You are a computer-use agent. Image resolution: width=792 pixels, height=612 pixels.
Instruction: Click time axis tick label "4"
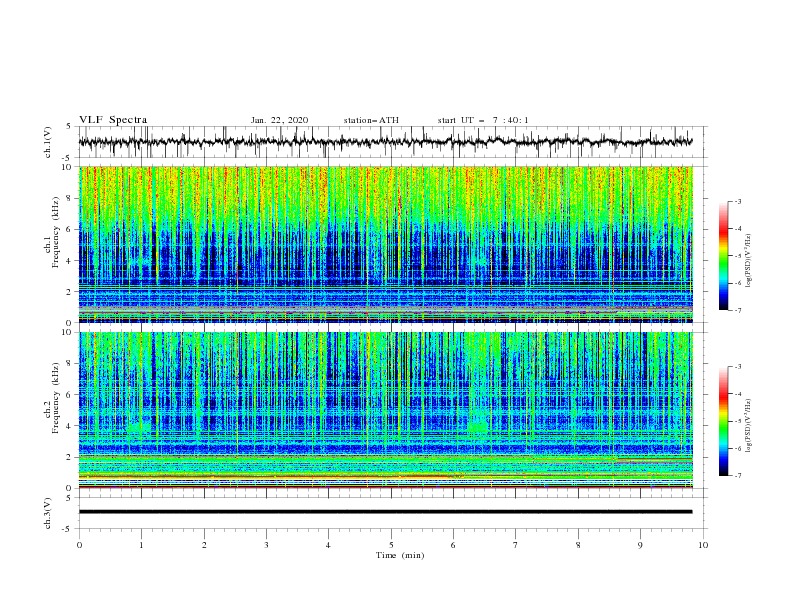[329, 545]
